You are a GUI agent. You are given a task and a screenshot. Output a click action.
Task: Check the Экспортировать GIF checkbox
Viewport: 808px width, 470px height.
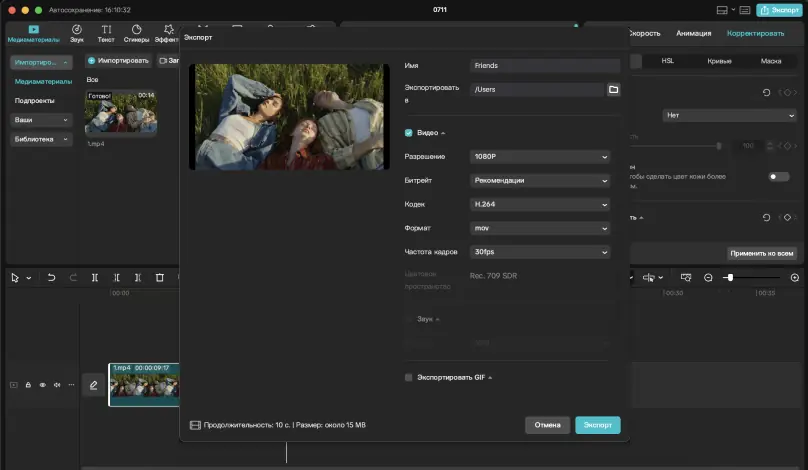[x=409, y=378]
